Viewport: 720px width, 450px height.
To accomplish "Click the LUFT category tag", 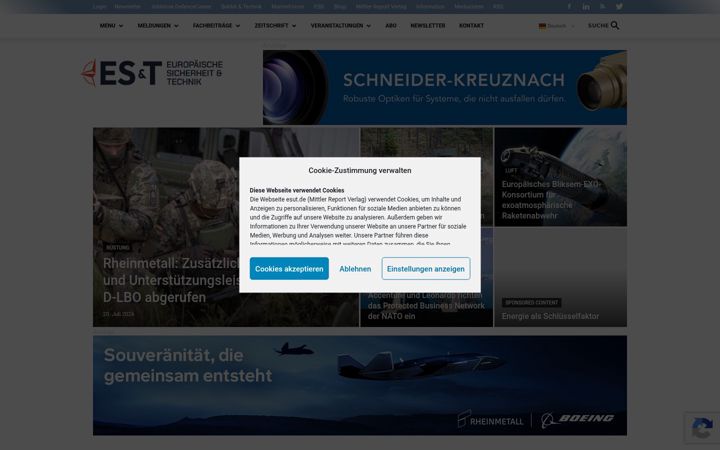I will tap(511, 170).
